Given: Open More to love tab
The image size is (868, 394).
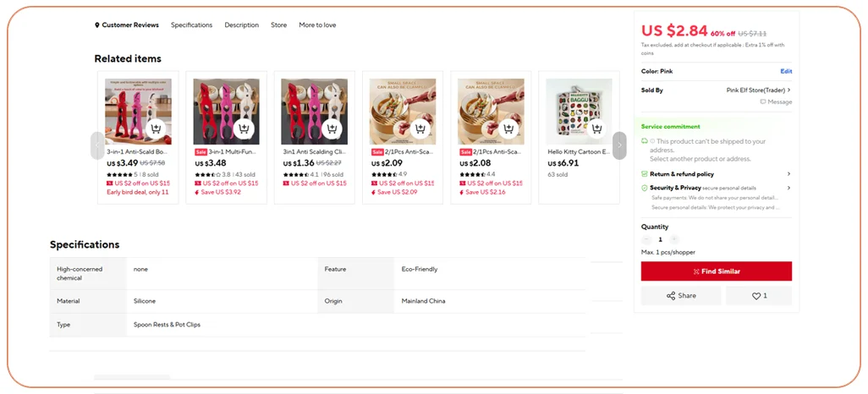Looking at the screenshot, I should 317,25.
